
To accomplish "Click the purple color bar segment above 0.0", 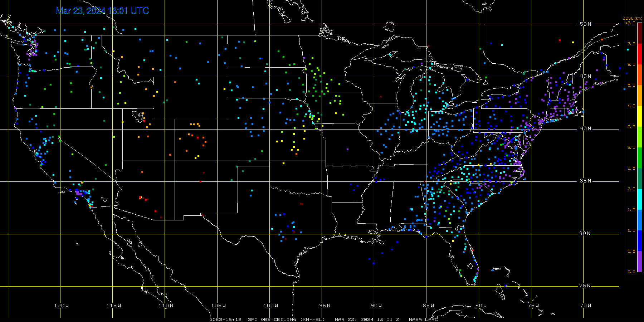I will (639, 262).
